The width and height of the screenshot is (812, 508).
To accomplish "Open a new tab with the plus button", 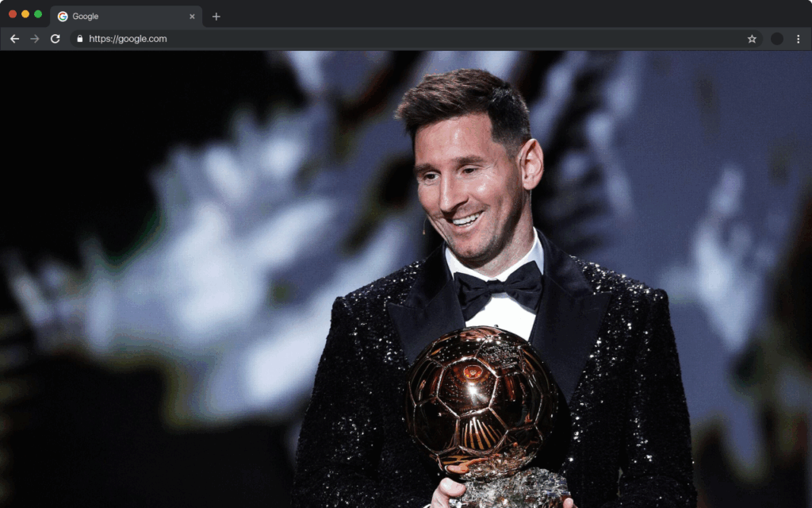I will (216, 15).
